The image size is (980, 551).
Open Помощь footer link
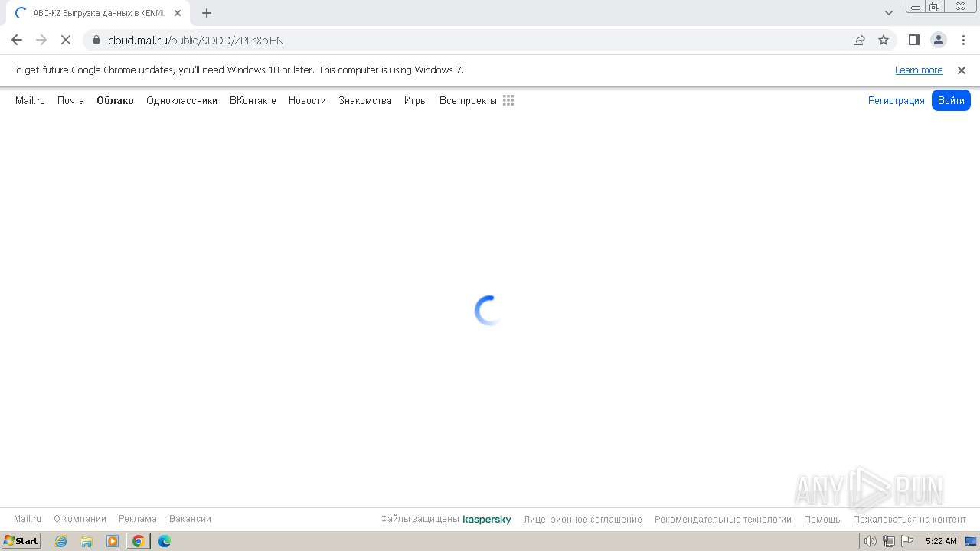click(x=822, y=519)
